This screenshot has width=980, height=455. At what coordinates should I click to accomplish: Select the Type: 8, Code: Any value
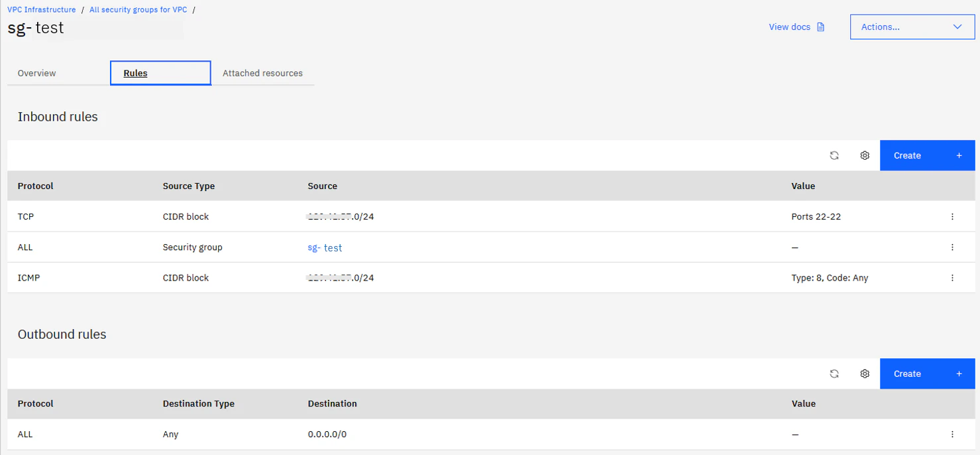(x=830, y=277)
